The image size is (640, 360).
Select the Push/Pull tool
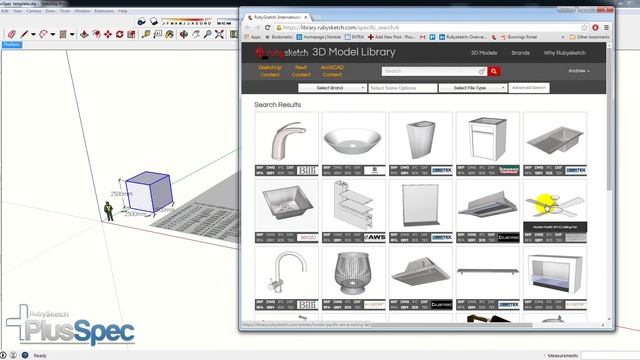click(84, 34)
